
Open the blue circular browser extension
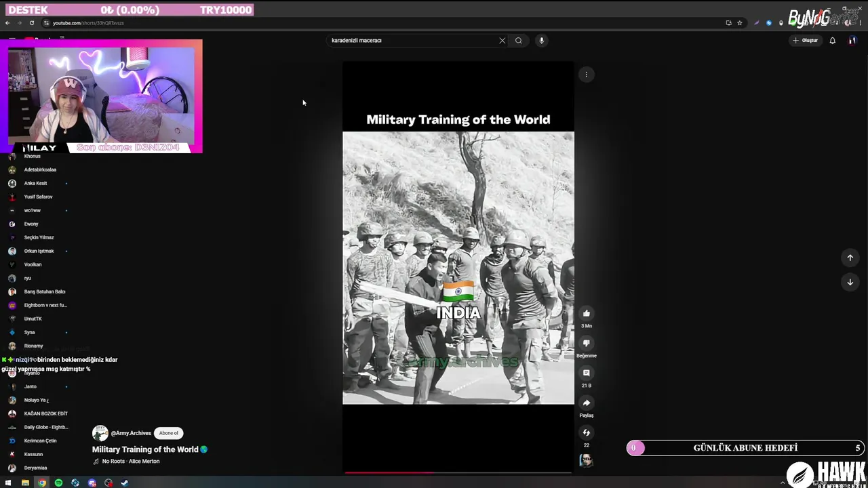(769, 23)
